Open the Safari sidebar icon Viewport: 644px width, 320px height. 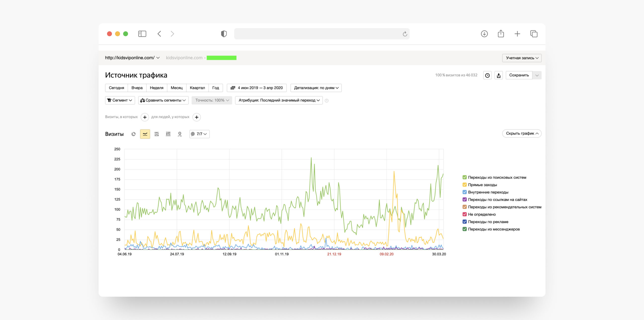coord(142,34)
